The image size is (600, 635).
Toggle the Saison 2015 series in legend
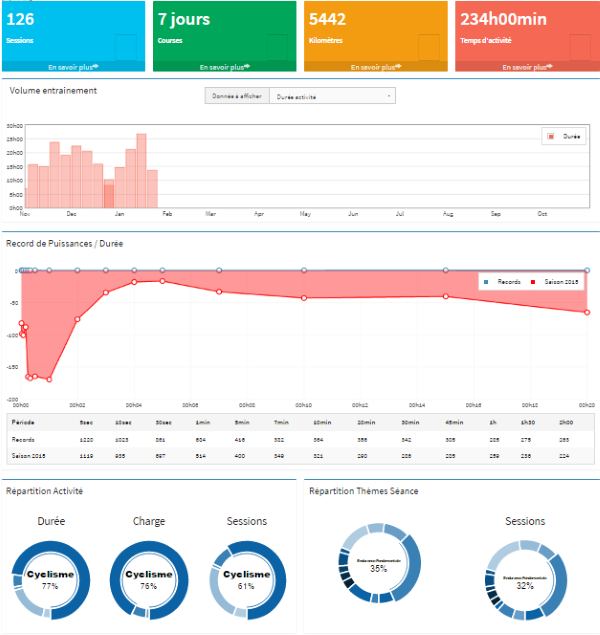558,280
